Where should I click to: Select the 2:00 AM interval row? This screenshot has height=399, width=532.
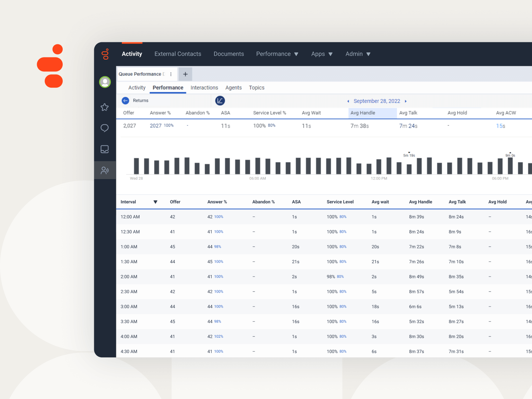tap(324, 277)
